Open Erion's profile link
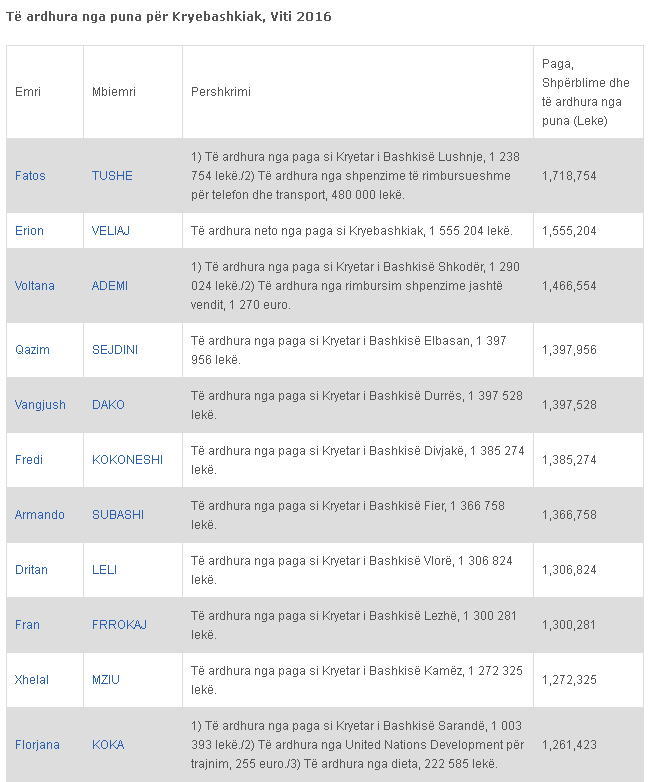Screen dimensions: 653x782 pos(29,231)
